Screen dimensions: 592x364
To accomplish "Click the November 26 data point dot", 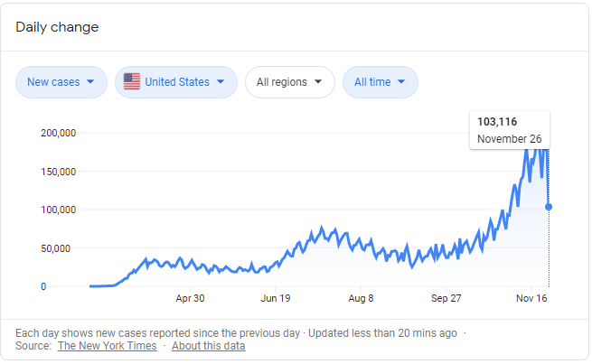I will (x=549, y=207).
